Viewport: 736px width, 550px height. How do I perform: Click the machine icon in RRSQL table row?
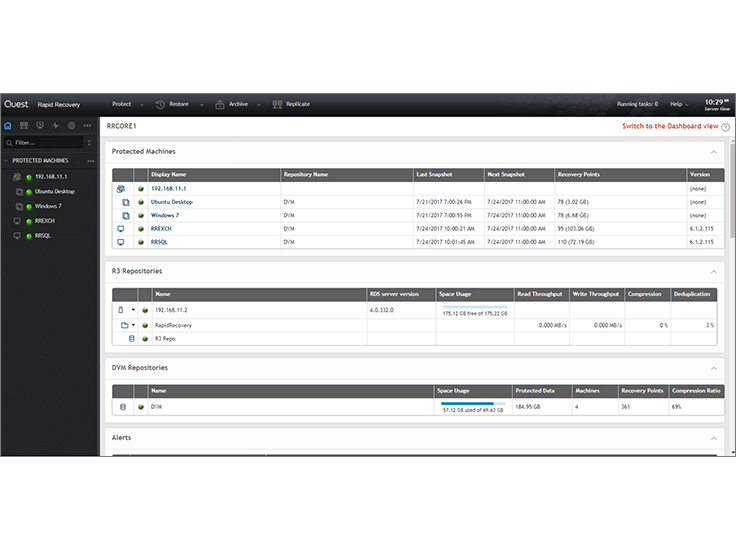click(121, 242)
